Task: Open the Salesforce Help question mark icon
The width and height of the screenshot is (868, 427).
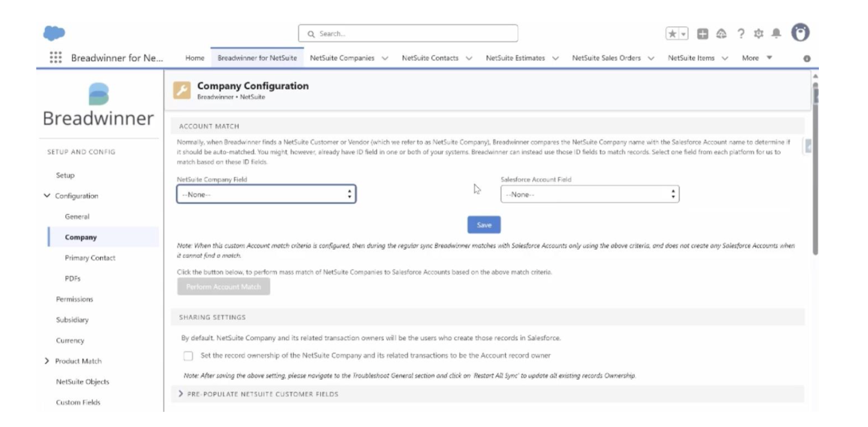Action: (741, 34)
